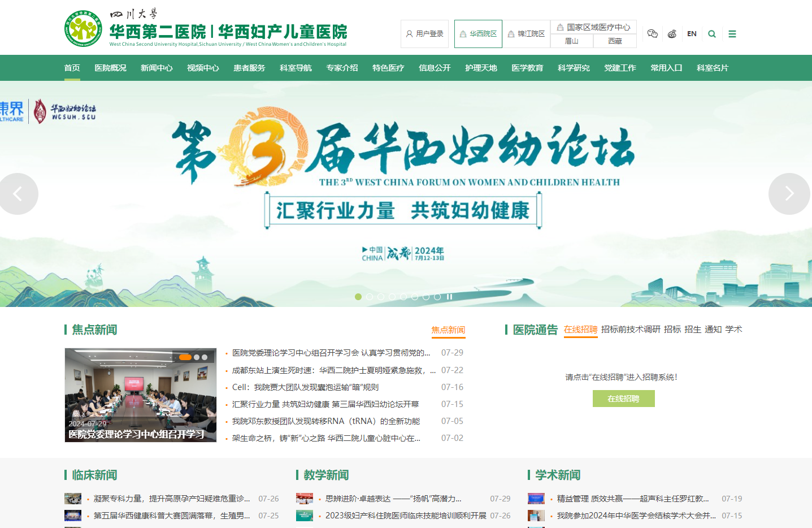This screenshot has width=812, height=528.
Task: Jump to the last carousel dot
Action: 437,297
